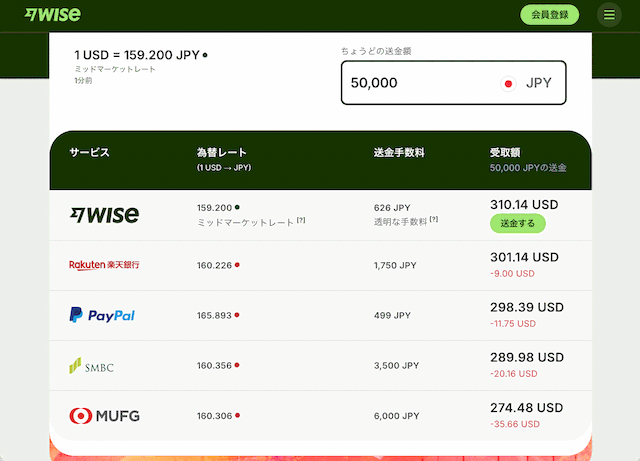Click the -9.00 USD difference
The image size is (640, 461).
[x=512, y=274]
